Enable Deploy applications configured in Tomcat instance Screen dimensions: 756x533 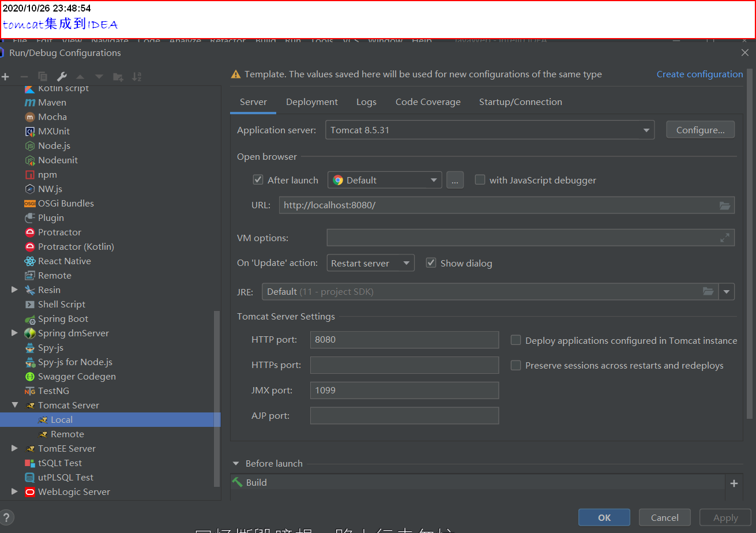516,340
